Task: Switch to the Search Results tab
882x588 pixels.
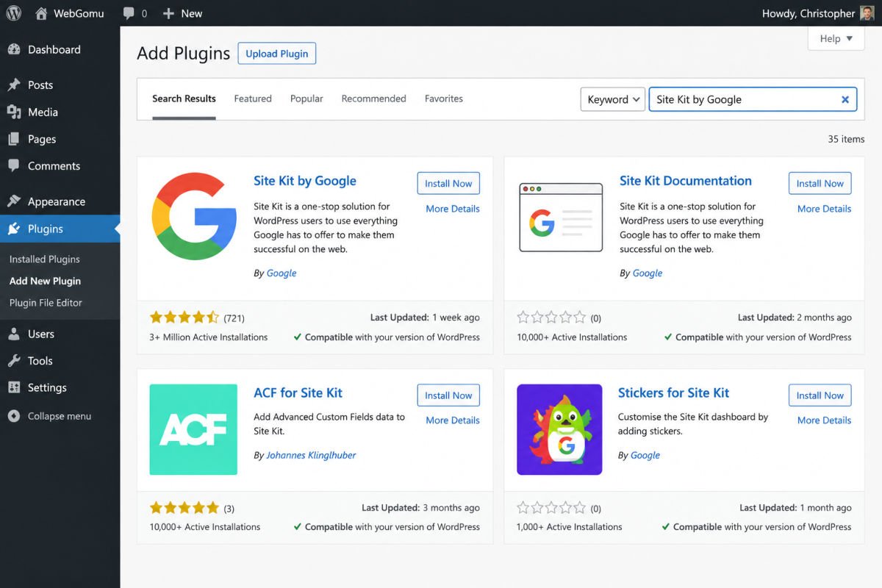Action: point(184,98)
